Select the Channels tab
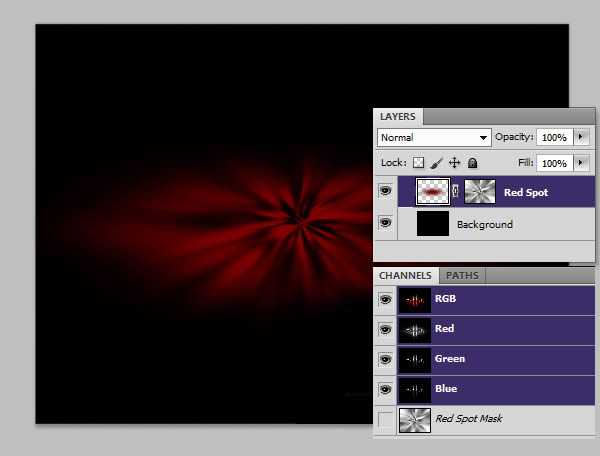The image size is (600, 456). pos(406,275)
